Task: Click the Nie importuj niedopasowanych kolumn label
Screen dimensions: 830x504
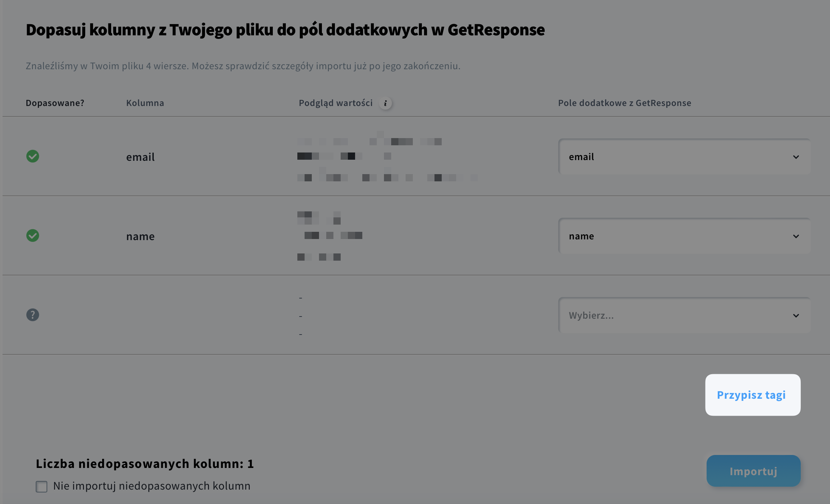Action: (152, 486)
